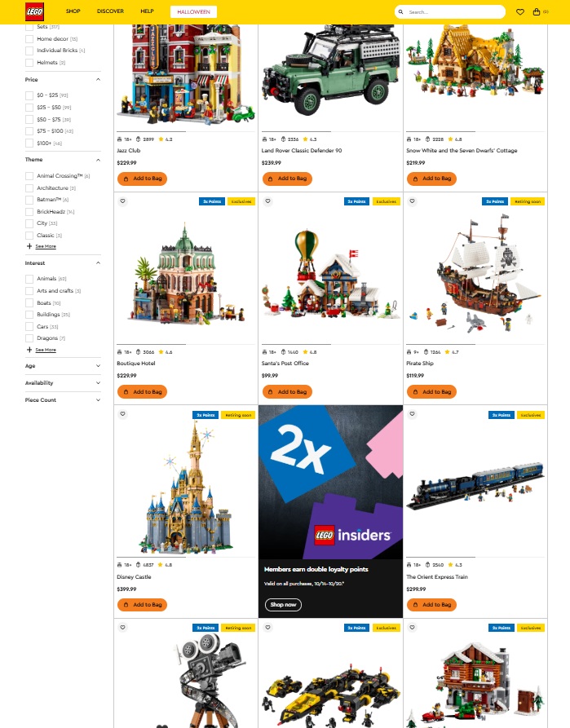Add Santa's Post Office to wishlist heart

(267, 201)
